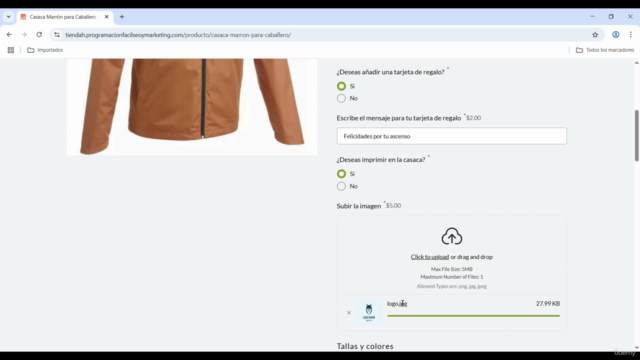Screen dimensions: 640x360
Task: Click the address bar URL
Action: click(178, 35)
